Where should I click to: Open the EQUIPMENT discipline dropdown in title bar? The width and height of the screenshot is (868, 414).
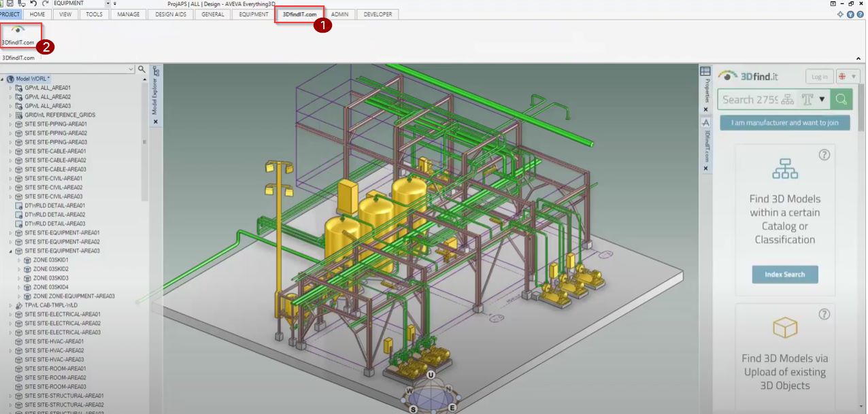tap(107, 3)
